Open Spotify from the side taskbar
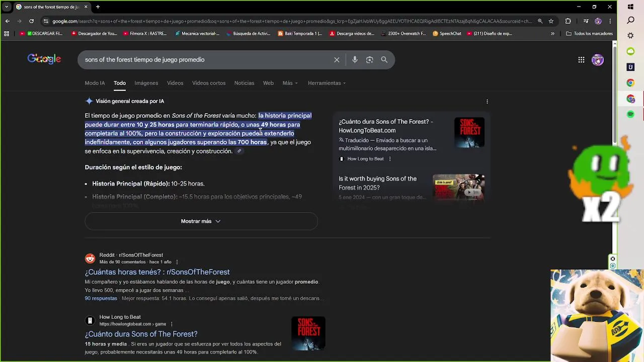Viewport: 644px width, 362px height. [x=630, y=115]
